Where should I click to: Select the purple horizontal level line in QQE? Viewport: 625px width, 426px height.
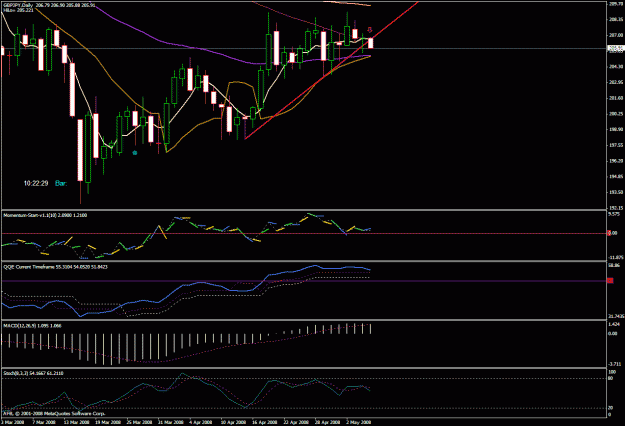coord(304,281)
